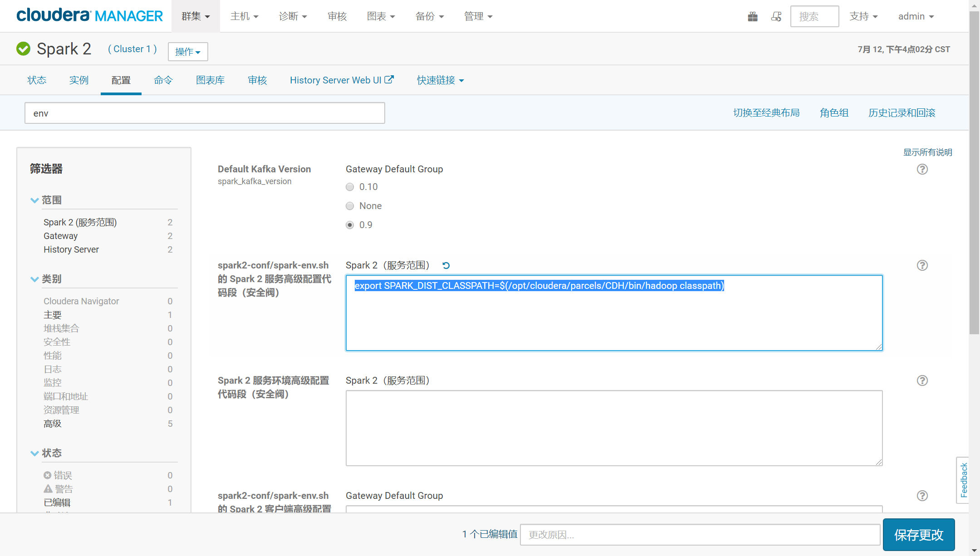Select Kafka version 0.9 radio button
The height and width of the screenshot is (556, 980).
(350, 225)
